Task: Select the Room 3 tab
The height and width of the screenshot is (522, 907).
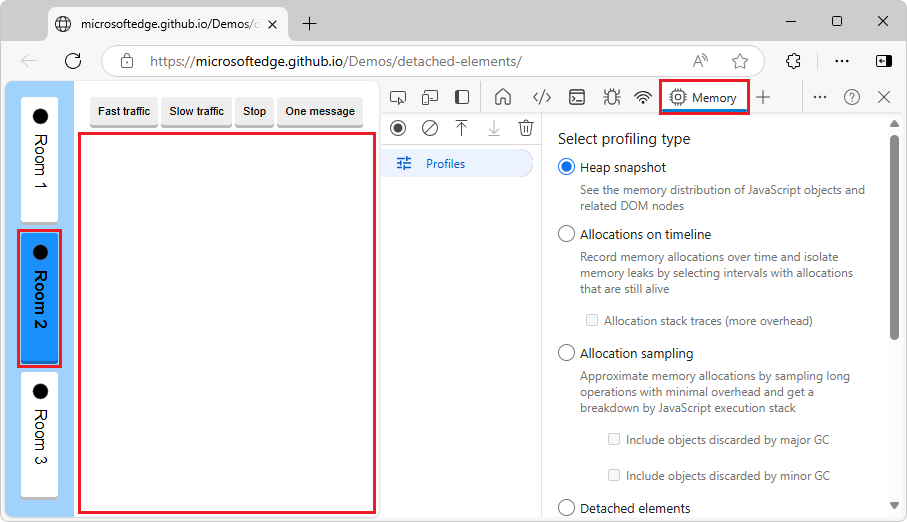Action: 40,434
